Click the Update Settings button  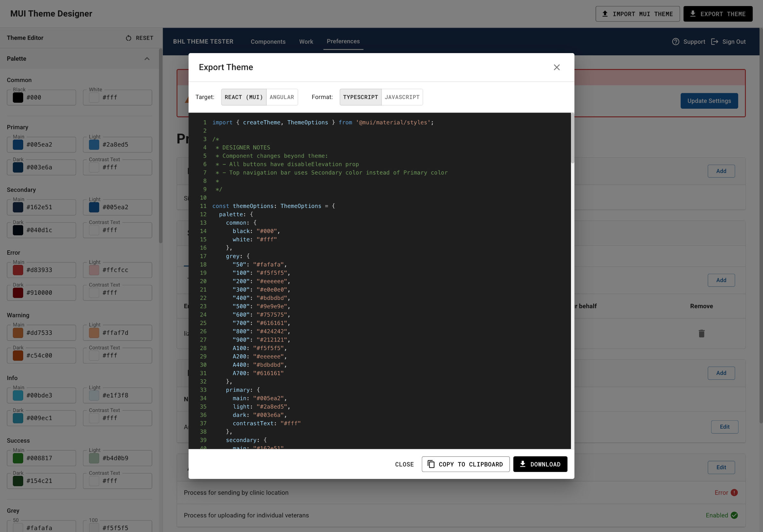(x=709, y=101)
